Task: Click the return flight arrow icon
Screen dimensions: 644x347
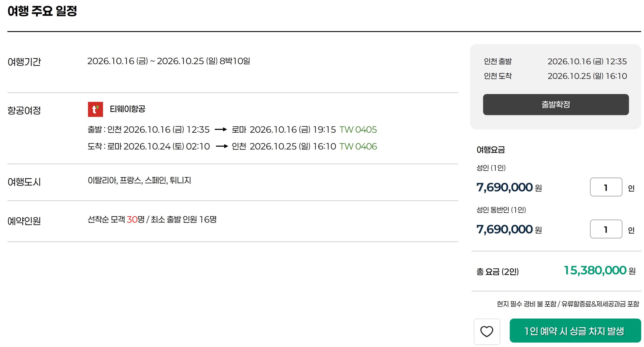Action: pyautogui.click(x=222, y=146)
